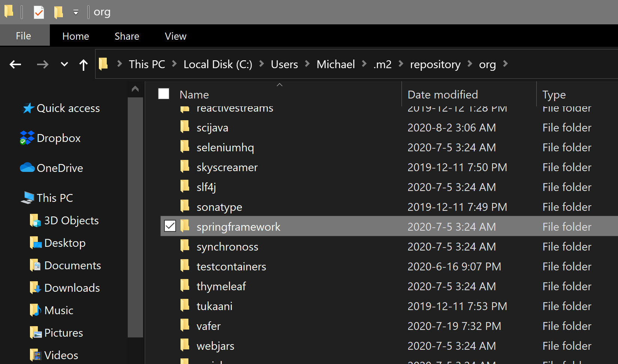Navigate to Users in breadcrumb
This screenshot has height=364, width=618.
(x=284, y=64)
